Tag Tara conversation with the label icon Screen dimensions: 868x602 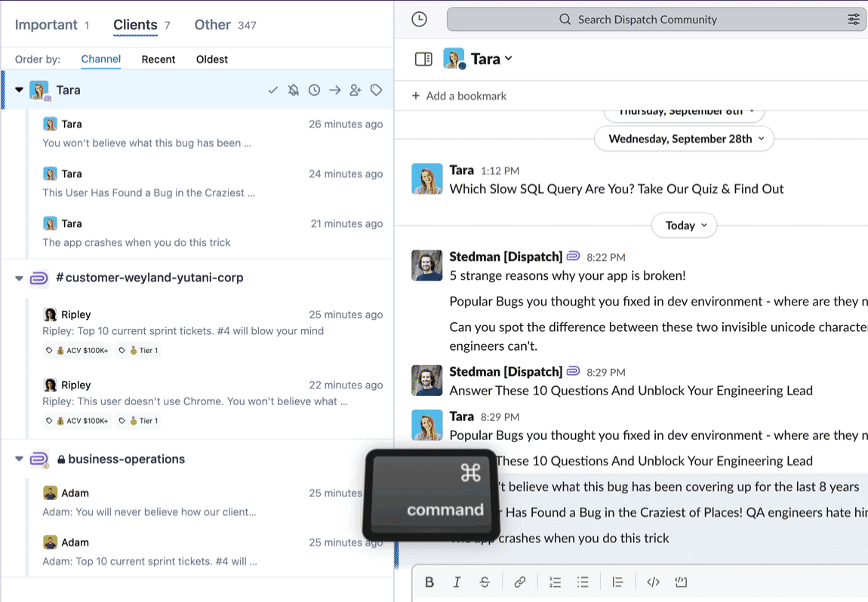377,91
